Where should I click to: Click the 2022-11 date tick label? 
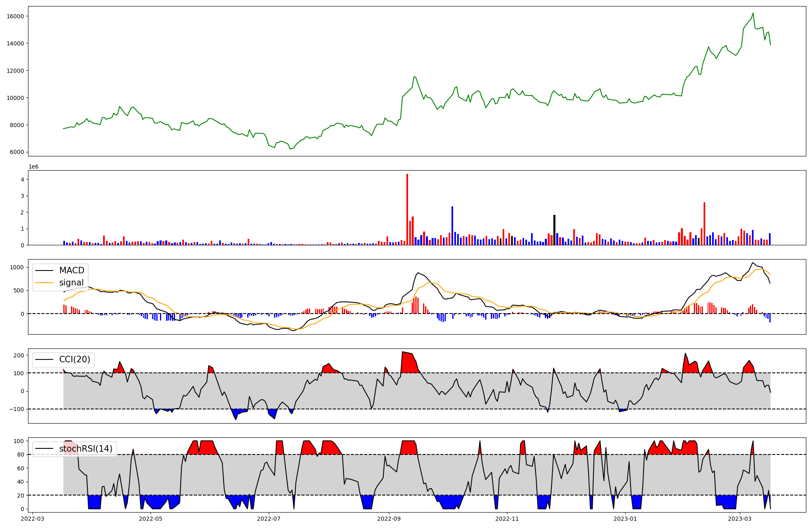tap(507, 519)
